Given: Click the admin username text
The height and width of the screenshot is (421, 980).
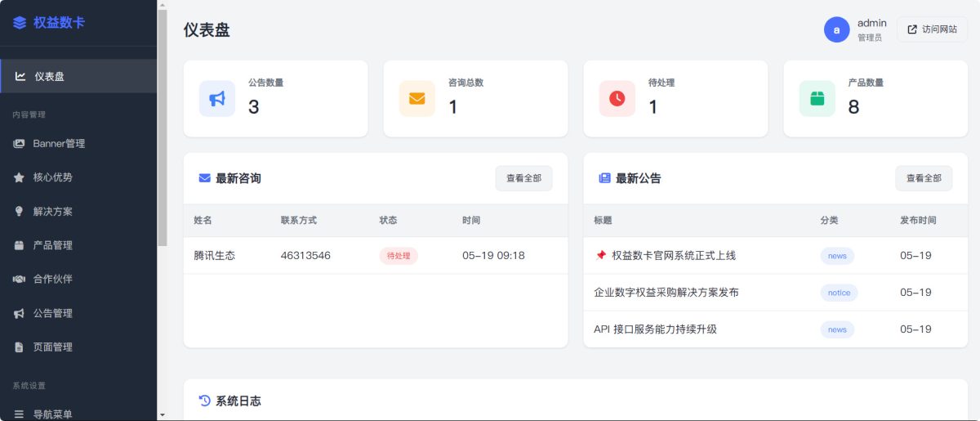Looking at the screenshot, I should click(x=872, y=23).
